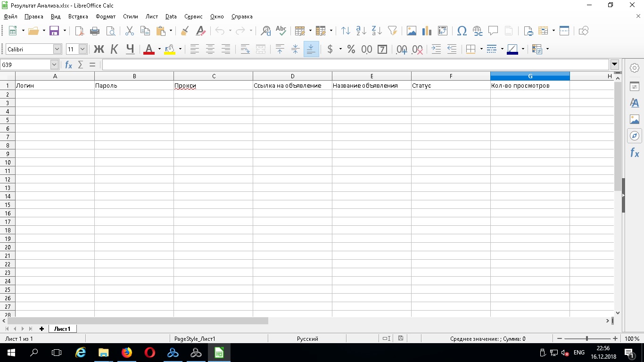Expand the Calibri font name dropdown
644x362 pixels.
point(57,49)
